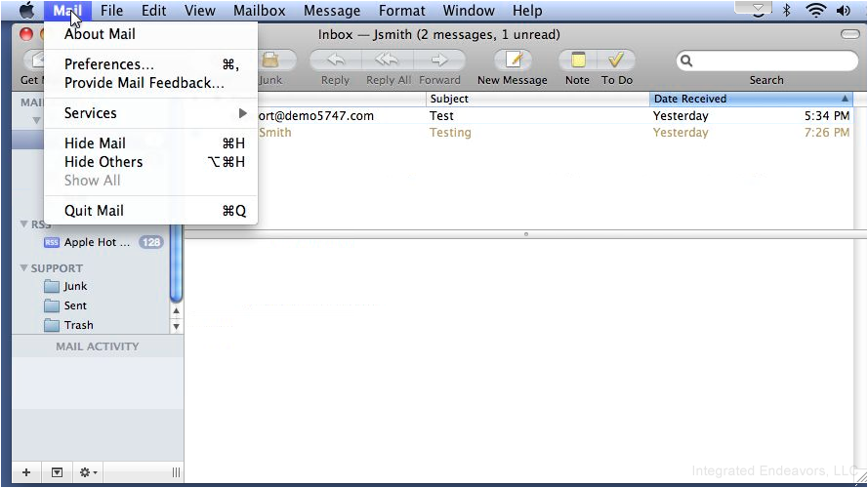
Task: Collapse the RSS section triangle
Action: point(23,224)
